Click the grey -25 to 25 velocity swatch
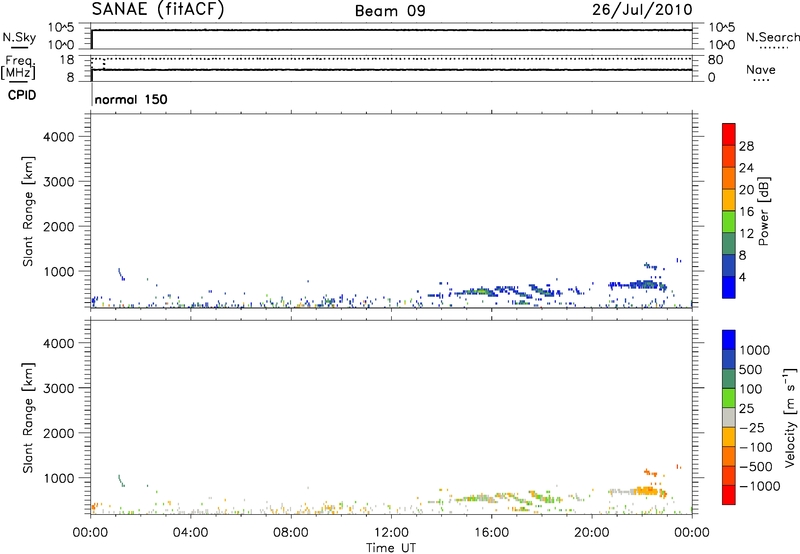The width and height of the screenshot is (800, 554). 729,418
